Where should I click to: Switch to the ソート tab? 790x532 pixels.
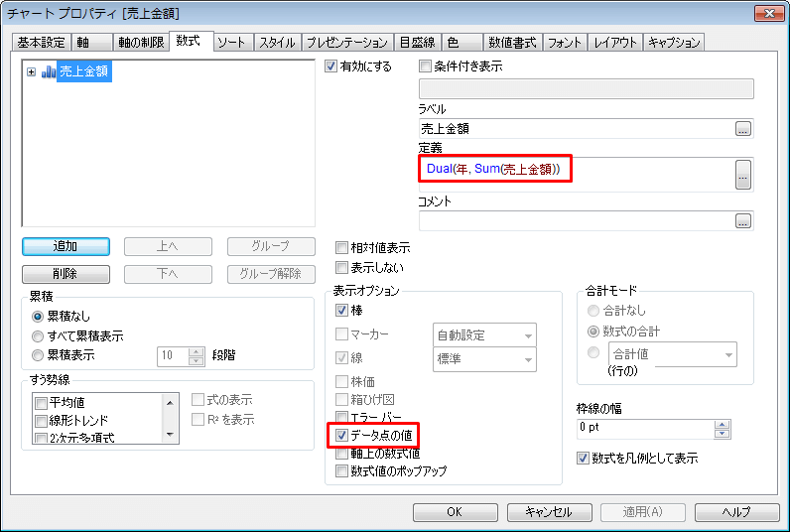pyautogui.click(x=232, y=42)
